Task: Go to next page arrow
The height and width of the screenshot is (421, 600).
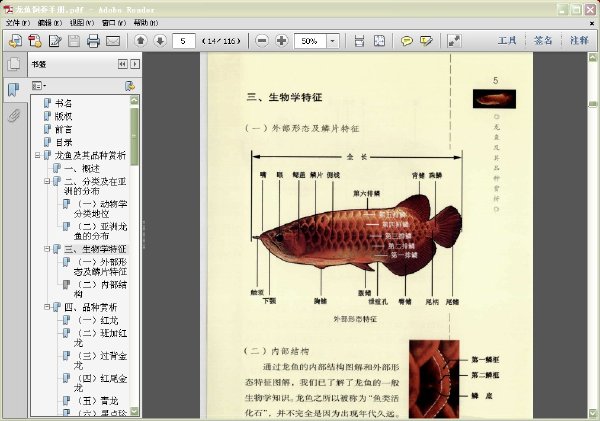Action: pyautogui.click(x=160, y=40)
